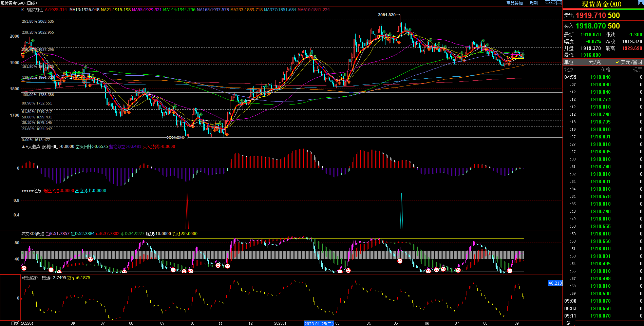Switch to the 笔 tick tab

pos(568,323)
